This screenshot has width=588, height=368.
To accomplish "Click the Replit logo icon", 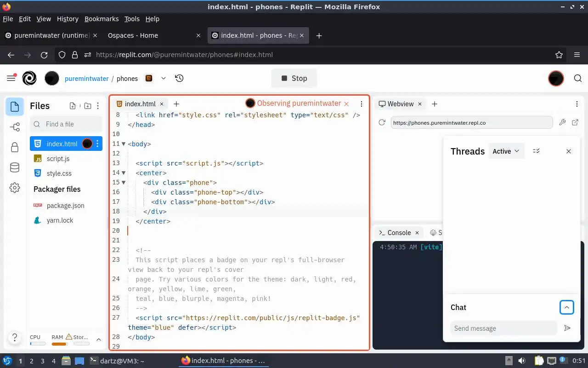I will (29, 78).
